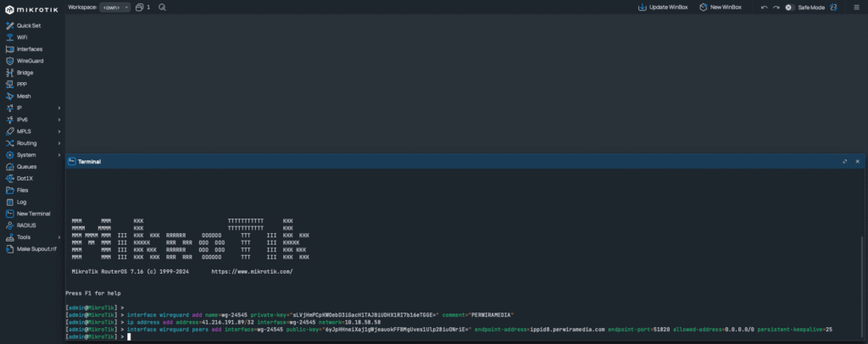
Task: Open the WireGuard section in sidebar
Action: click(x=30, y=61)
